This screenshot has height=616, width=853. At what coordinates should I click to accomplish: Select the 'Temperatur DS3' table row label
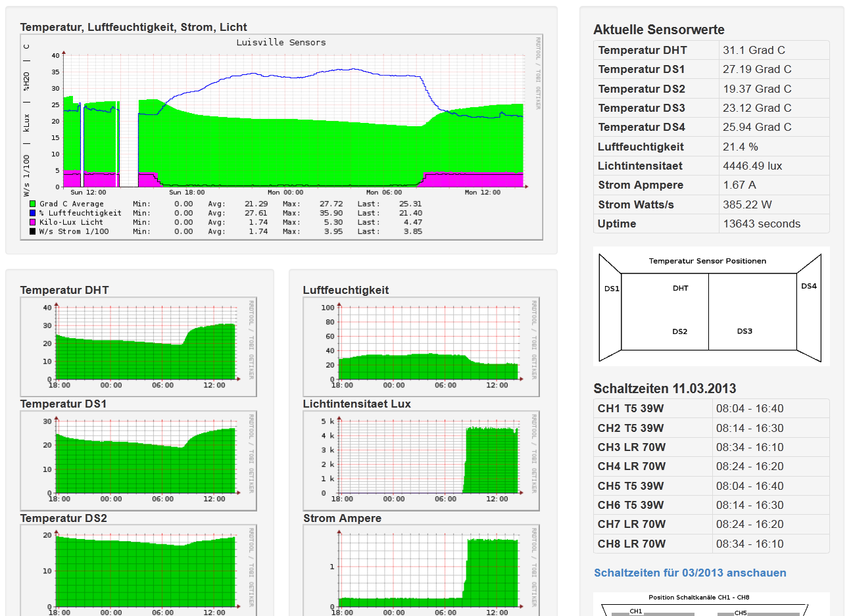click(x=641, y=108)
